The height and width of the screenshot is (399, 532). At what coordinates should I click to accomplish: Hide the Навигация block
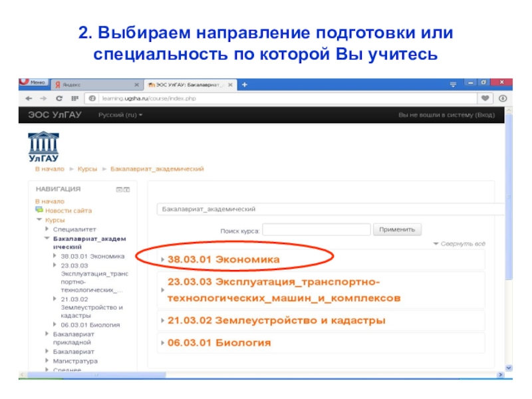coord(119,189)
